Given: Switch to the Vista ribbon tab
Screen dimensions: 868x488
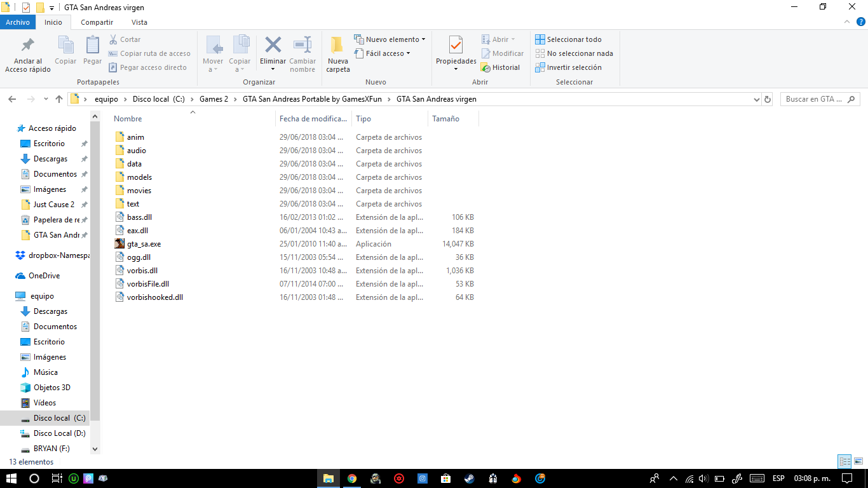Looking at the screenshot, I should tap(139, 22).
